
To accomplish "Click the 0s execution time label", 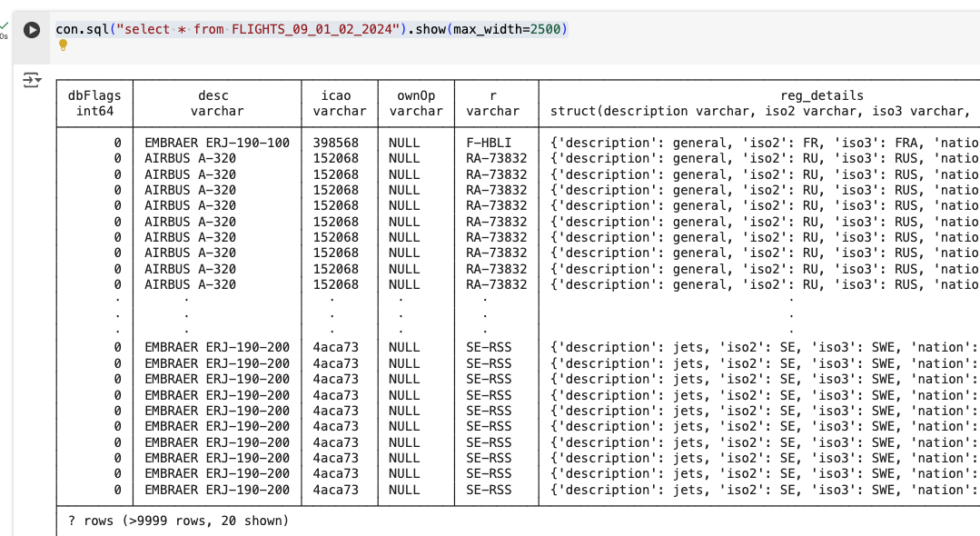I will coord(5,36).
